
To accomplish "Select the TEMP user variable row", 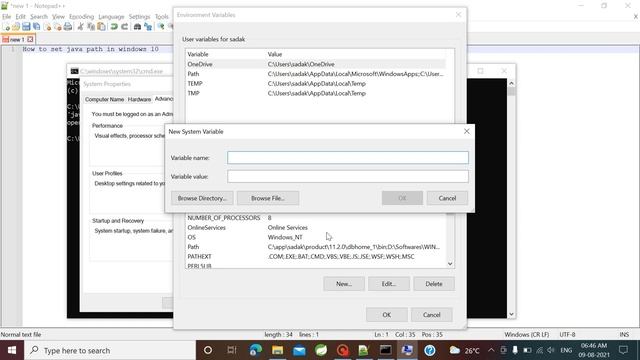I will point(316,84).
